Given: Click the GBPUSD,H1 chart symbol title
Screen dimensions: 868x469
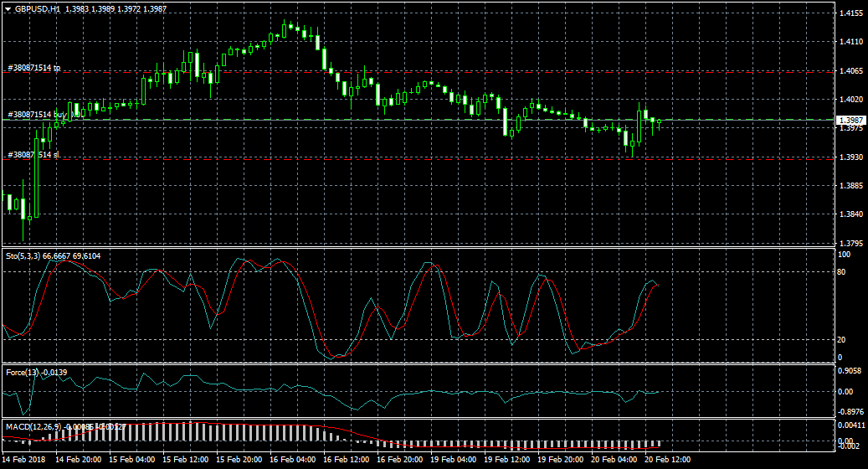Looking at the screenshot, I should 38,8.
